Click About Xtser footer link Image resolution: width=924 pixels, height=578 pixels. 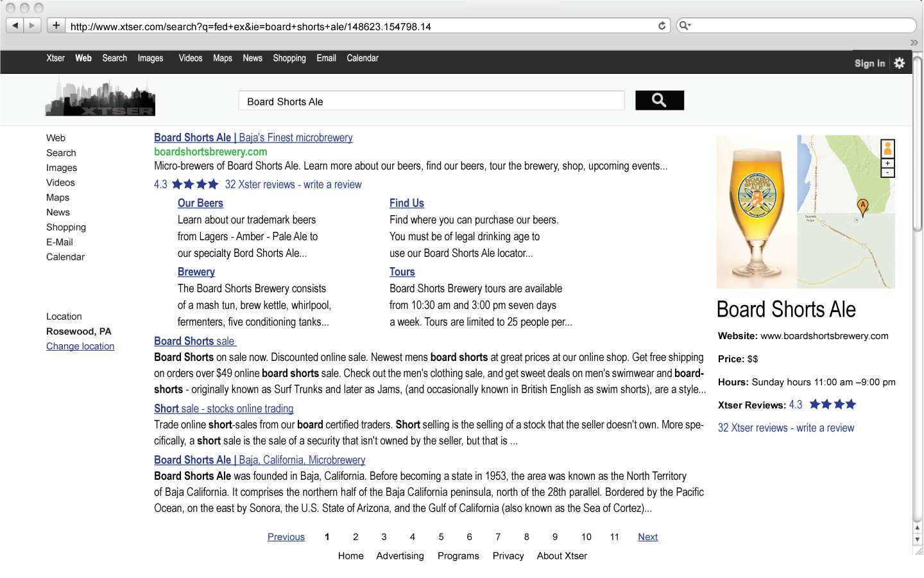point(562,556)
